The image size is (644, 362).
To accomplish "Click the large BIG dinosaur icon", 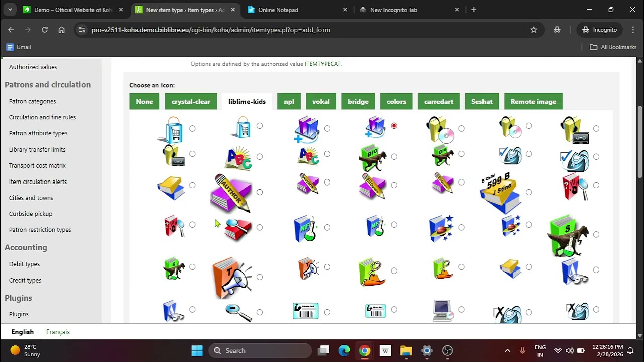I will 372,158.
